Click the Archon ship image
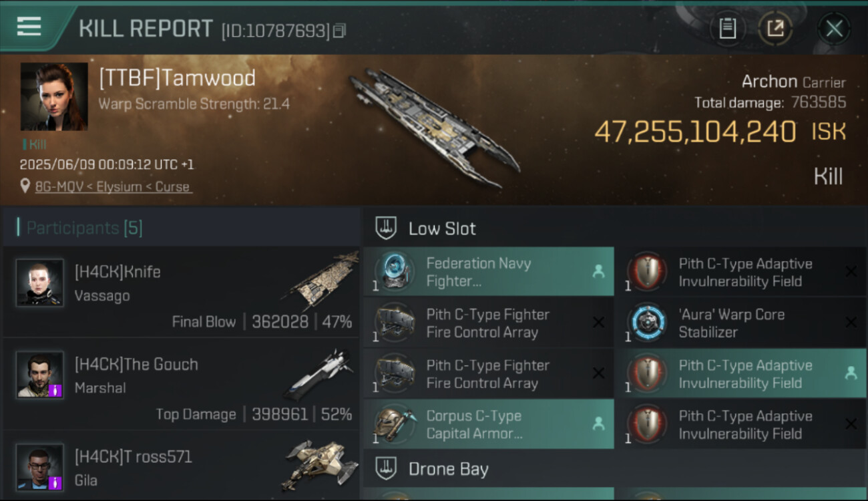Screen dimensions: 868x501 (434, 127)
